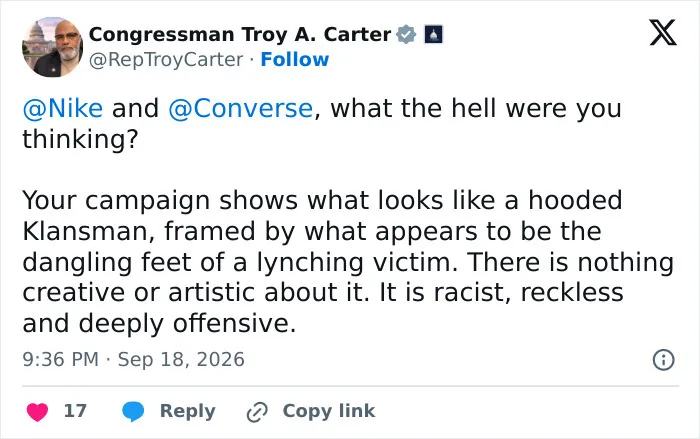Viewport: 700px width, 439px height.
Task: Open the tweet info circle icon
Action: (x=663, y=360)
